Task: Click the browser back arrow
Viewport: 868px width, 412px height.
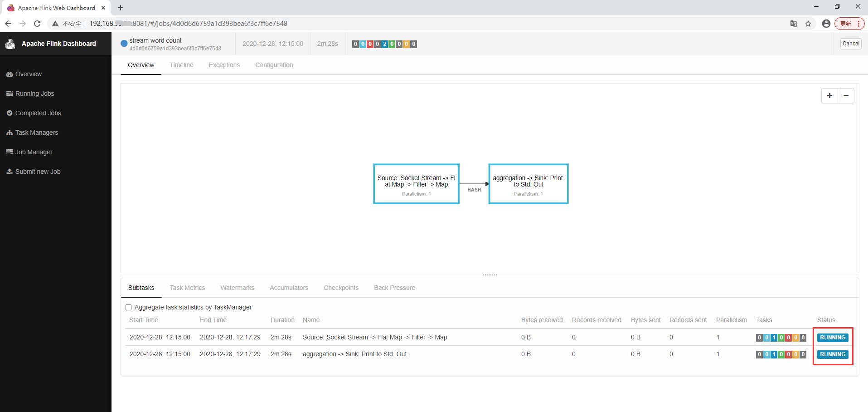Action: click(x=8, y=24)
